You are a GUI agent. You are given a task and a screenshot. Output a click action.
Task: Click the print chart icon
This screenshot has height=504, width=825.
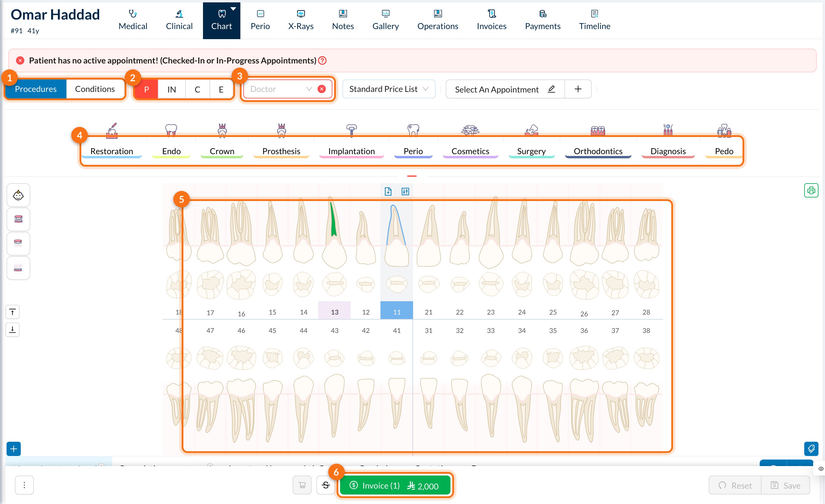[x=811, y=191]
